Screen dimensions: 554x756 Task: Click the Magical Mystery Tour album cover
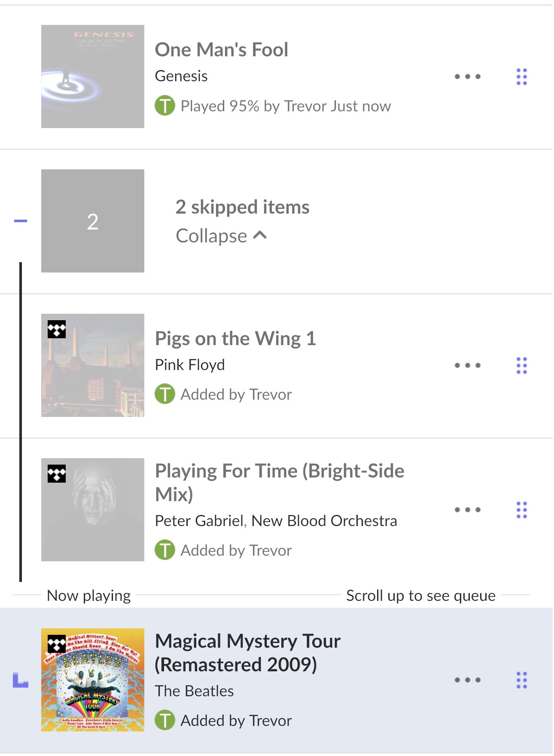pos(93,680)
